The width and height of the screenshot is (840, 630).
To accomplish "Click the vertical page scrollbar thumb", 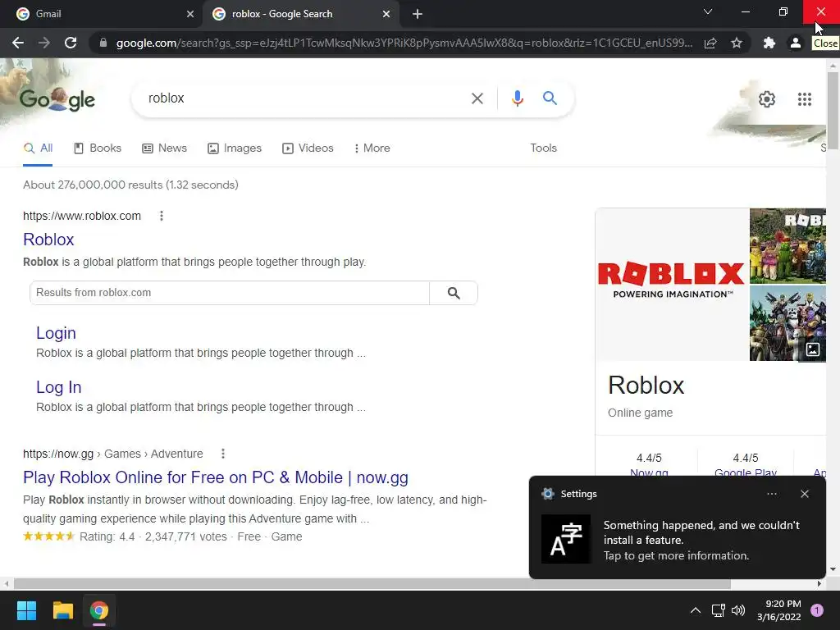I will click(x=832, y=110).
